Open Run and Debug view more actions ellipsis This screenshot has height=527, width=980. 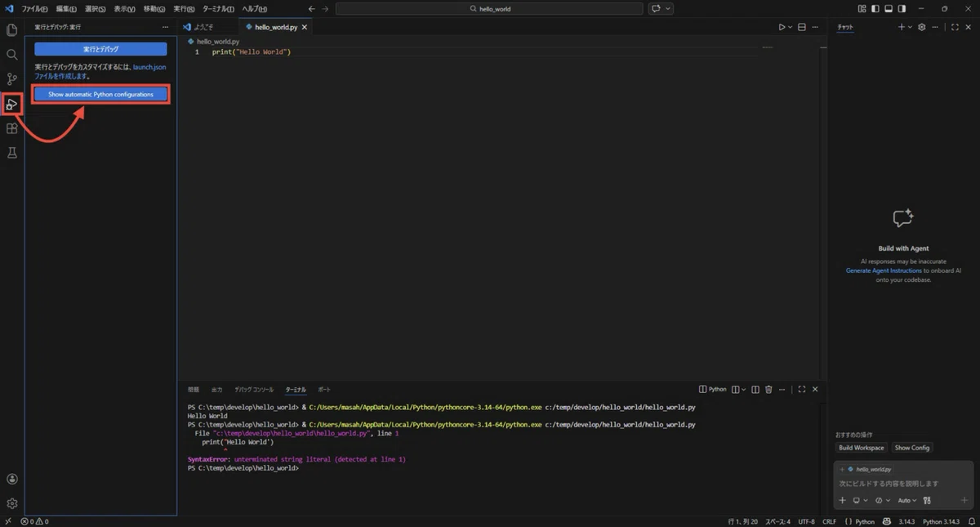[x=166, y=27]
